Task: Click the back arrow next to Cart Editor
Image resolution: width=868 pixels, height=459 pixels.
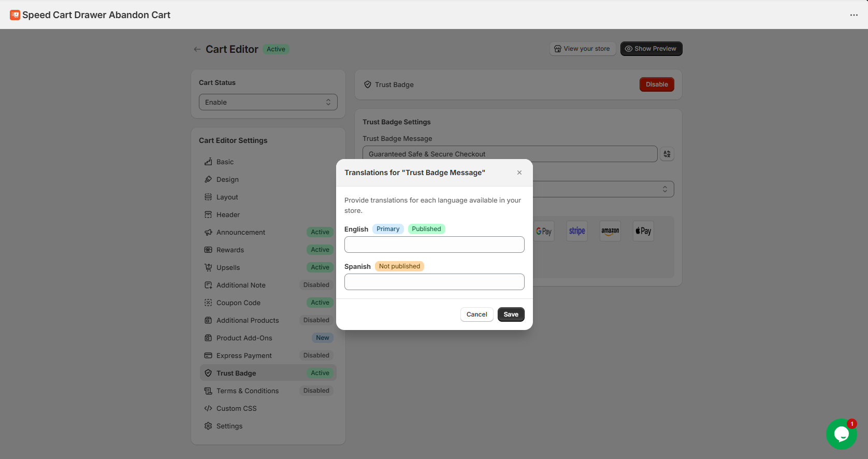Action: (197, 49)
